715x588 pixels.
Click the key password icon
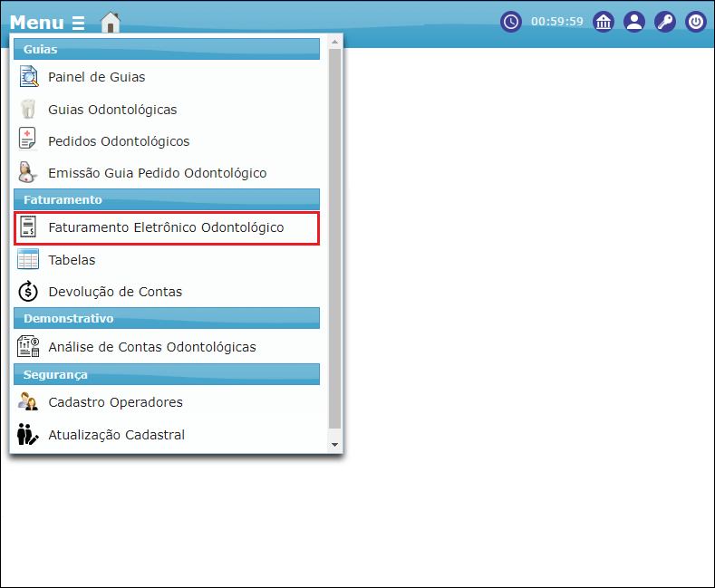[665, 22]
